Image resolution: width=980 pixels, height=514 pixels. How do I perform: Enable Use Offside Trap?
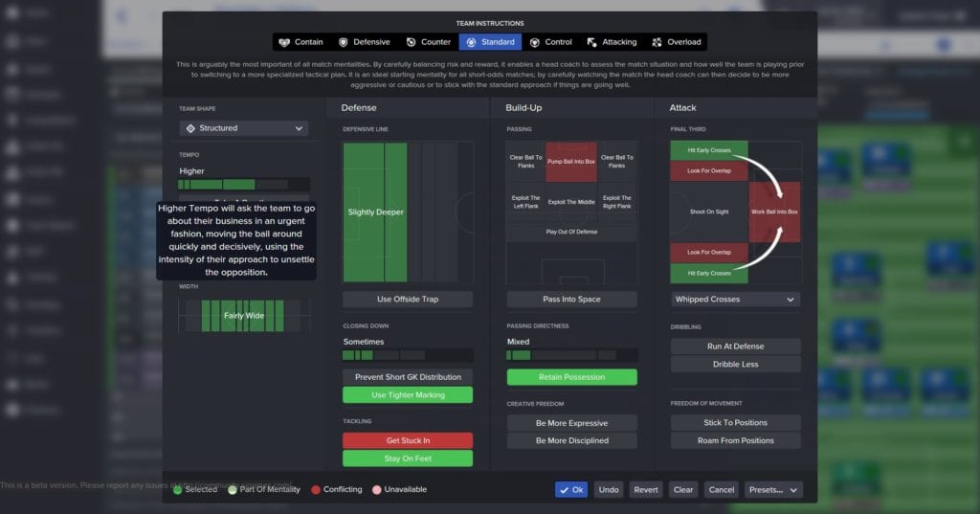pyautogui.click(x=408, y=300)
